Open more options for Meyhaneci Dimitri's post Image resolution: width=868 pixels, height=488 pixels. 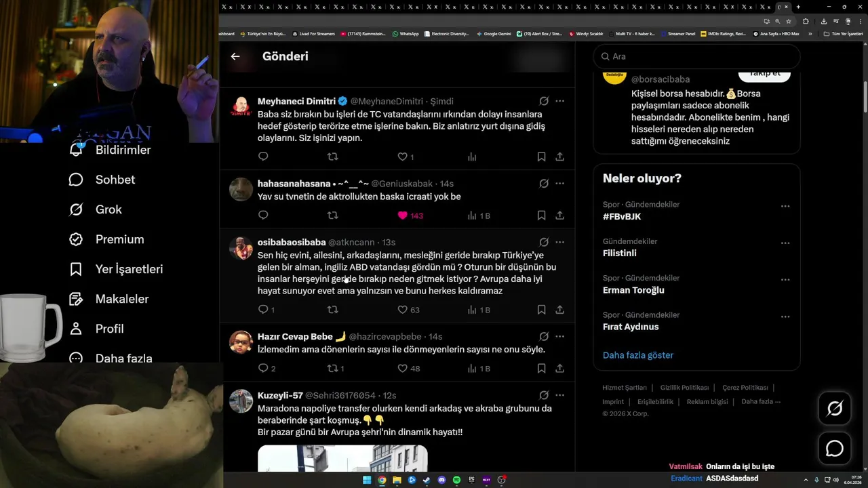tap(559, 101)
